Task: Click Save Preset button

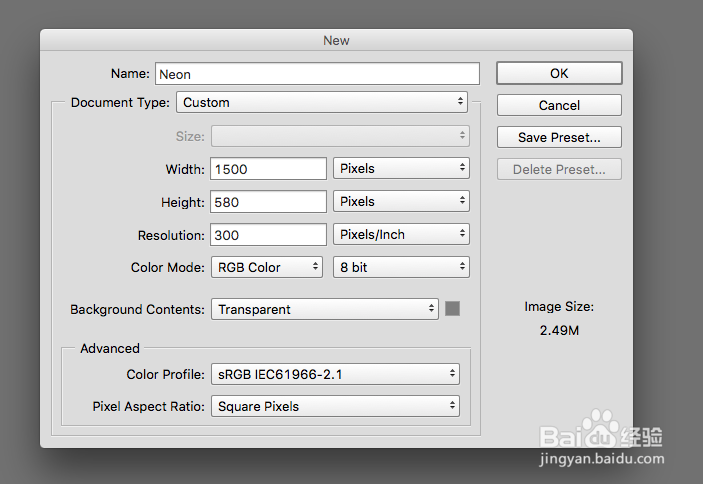Action: coord(559,137)
